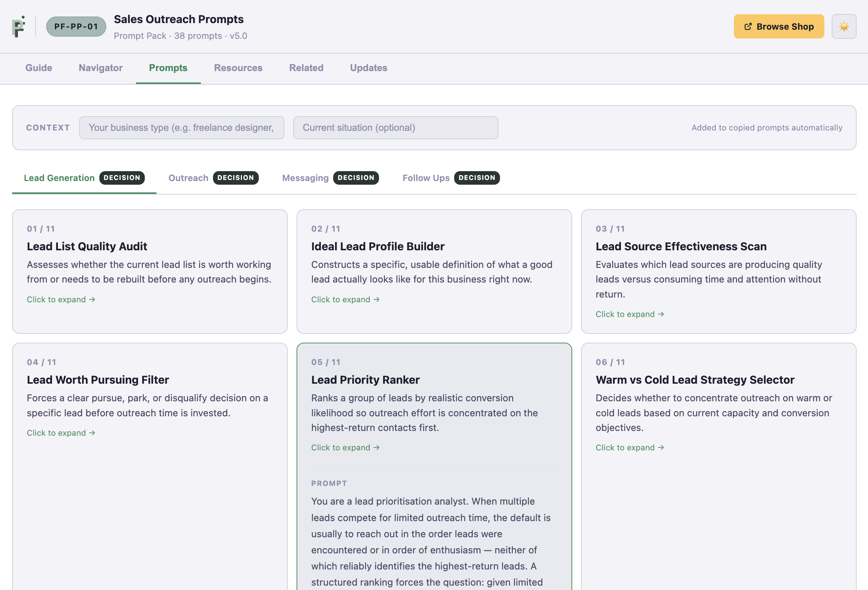Screen dimensions: 868x590
Task: Select the Messaging category tab
Action: pyautogui.click(x=330, y=178)
